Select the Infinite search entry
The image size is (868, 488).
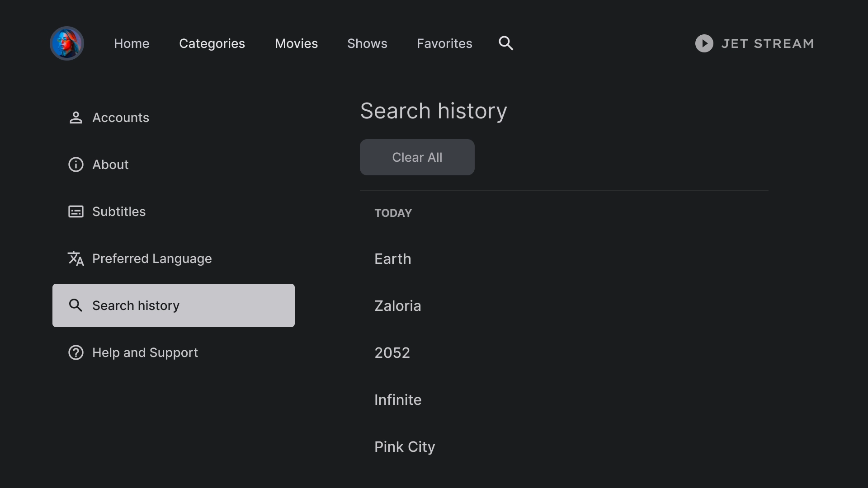tap(398, 400)
